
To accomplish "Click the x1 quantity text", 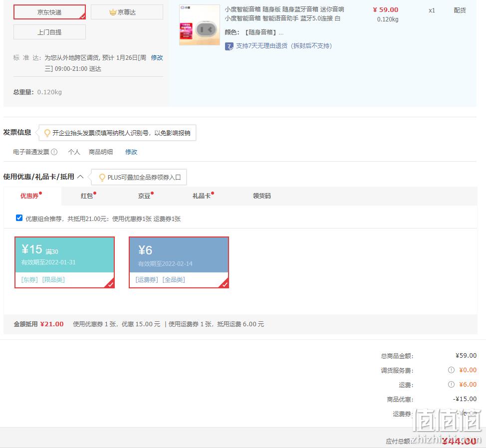I will pyautogui.click(x=432, y=10).
